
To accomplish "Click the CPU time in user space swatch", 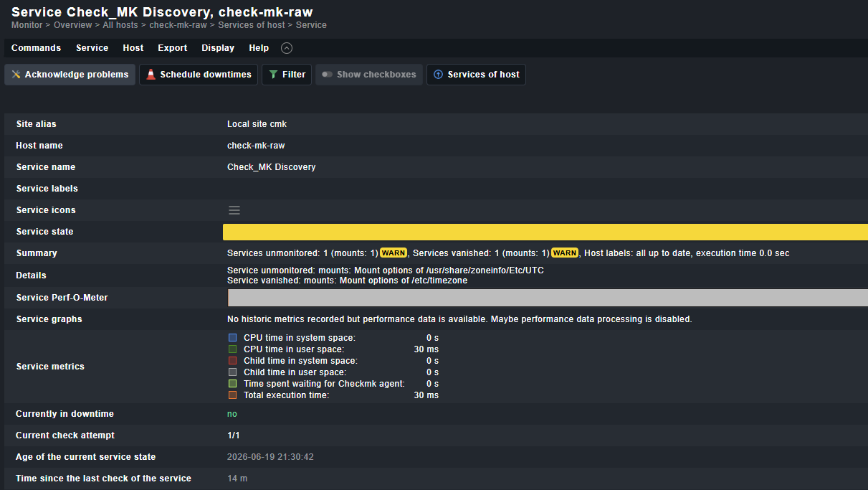I will click(x=232, y=349).
